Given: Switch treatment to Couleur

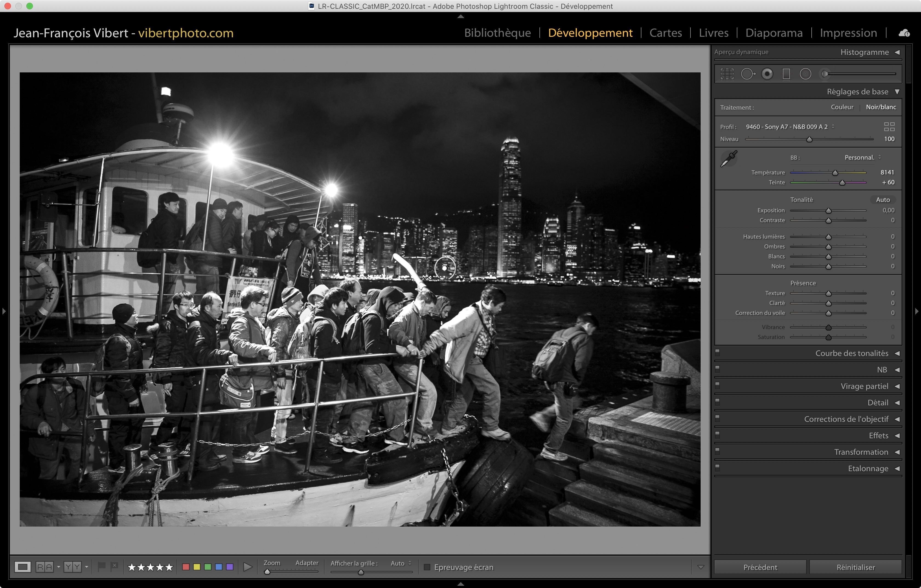Looking at the screenshot, I should tap(842, 107).
